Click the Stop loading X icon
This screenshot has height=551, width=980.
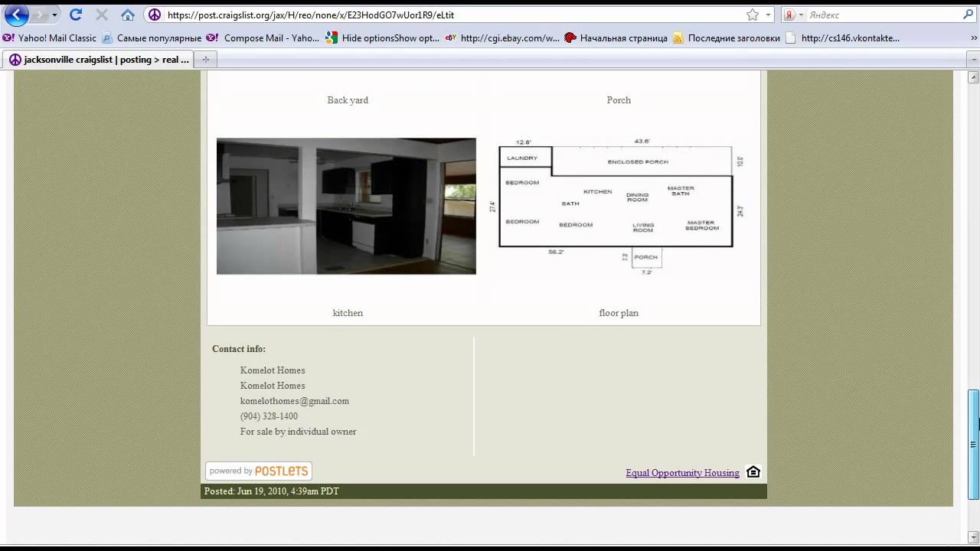pyautogui.click(x=101, y=15)
